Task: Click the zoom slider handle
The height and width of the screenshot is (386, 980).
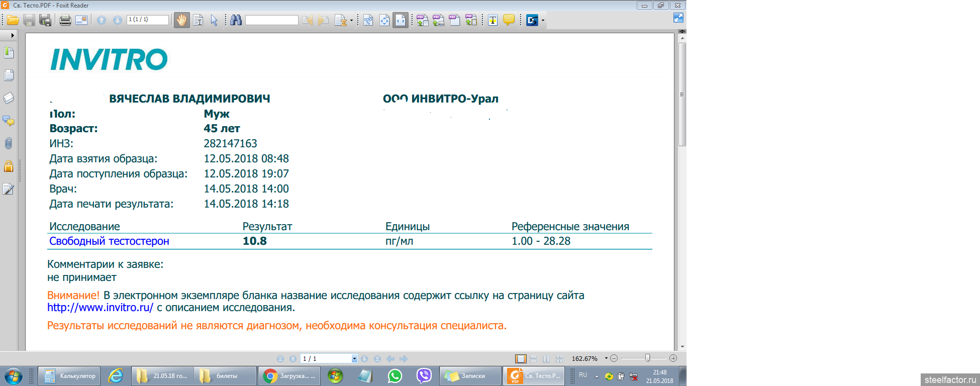Action: (648, 358)
